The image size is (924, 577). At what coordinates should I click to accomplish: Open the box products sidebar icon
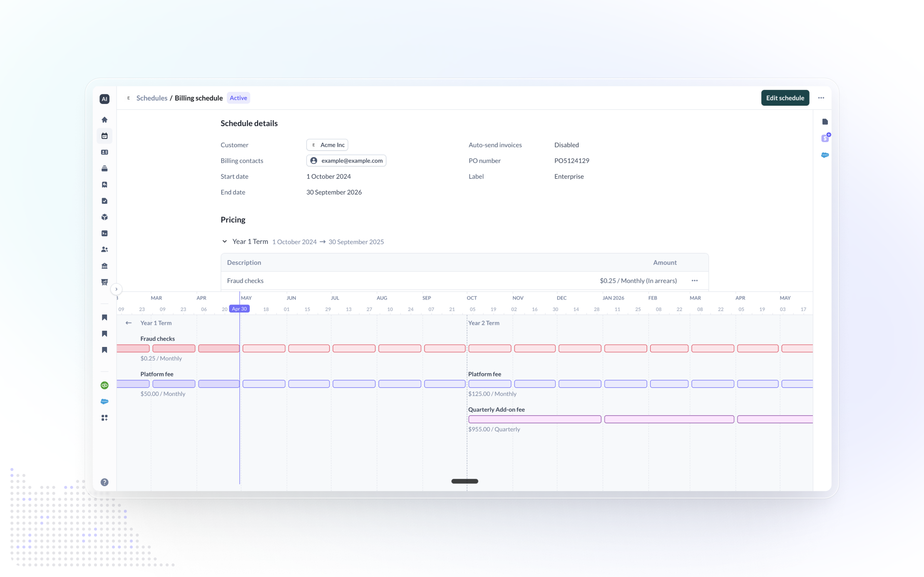point(104,217)
